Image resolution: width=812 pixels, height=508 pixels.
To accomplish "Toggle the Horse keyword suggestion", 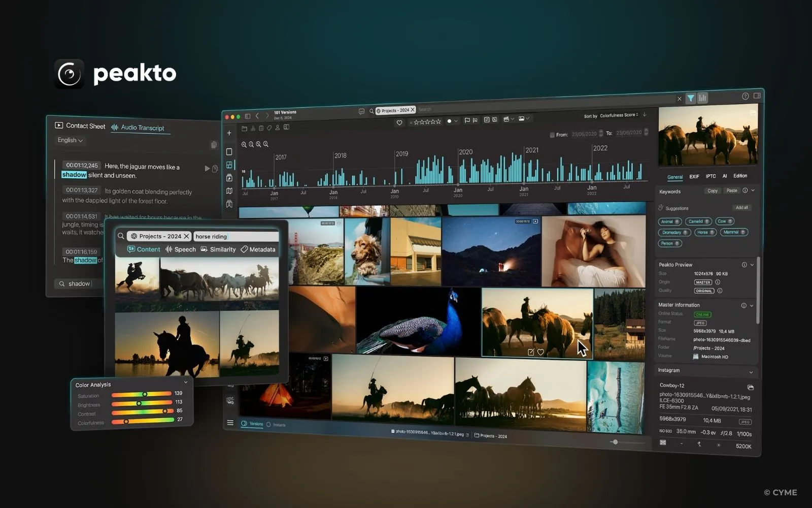I will coord(705,232).
